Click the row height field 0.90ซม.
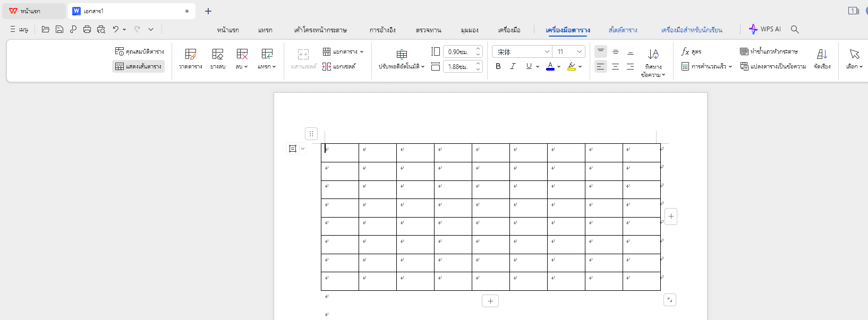The width and height of the screenshot is (868, 320). 458,51
